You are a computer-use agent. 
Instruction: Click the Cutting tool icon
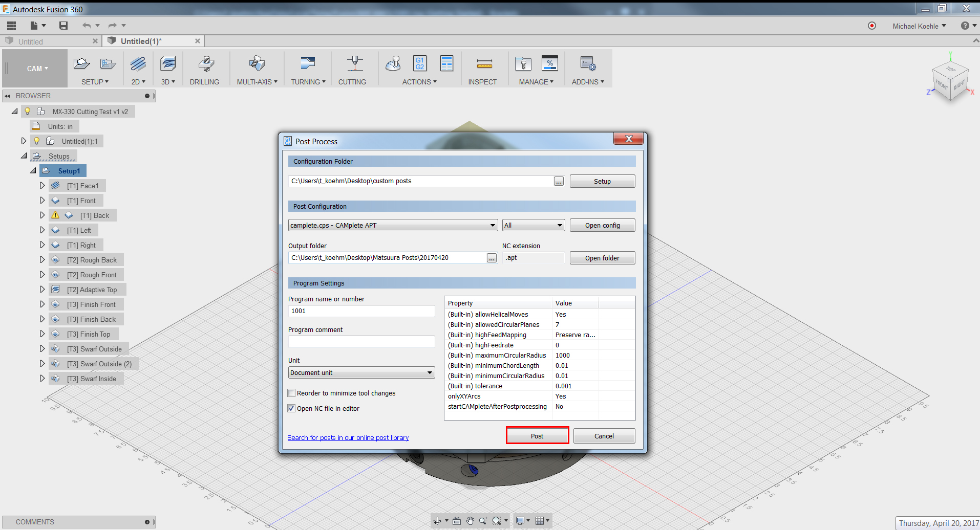355,63
